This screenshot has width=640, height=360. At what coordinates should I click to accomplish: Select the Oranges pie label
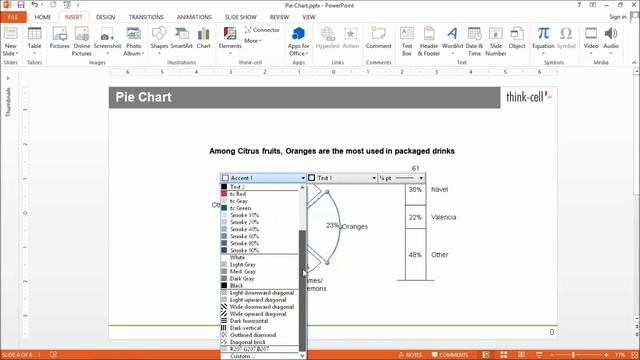[355, 227]
